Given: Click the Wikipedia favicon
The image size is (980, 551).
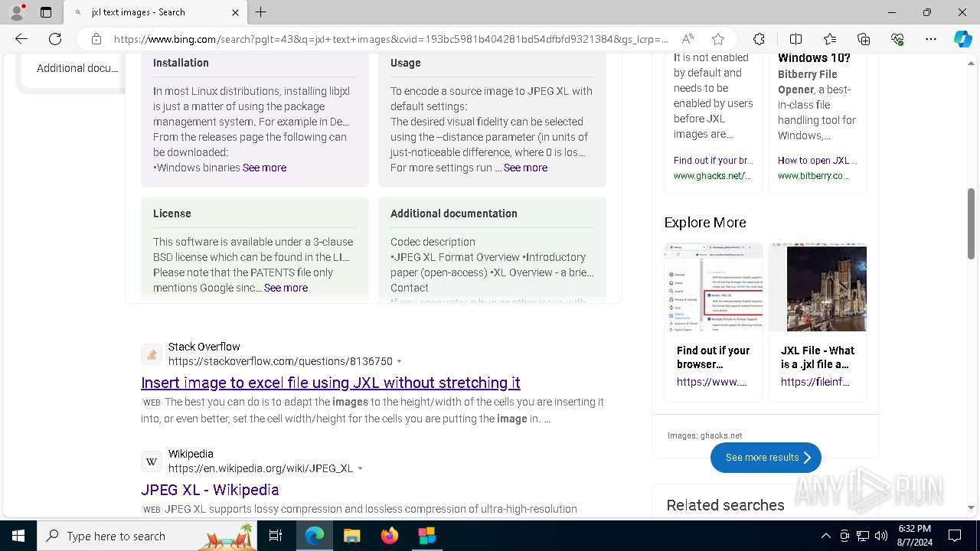Looking at the screenshot, I should click(x=152, y=461).
